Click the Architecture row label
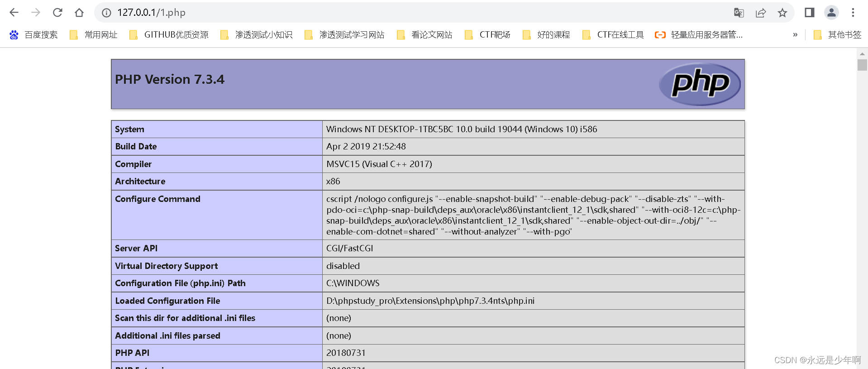The height and width of the screenshot is (369, 868). click(140, 181)
